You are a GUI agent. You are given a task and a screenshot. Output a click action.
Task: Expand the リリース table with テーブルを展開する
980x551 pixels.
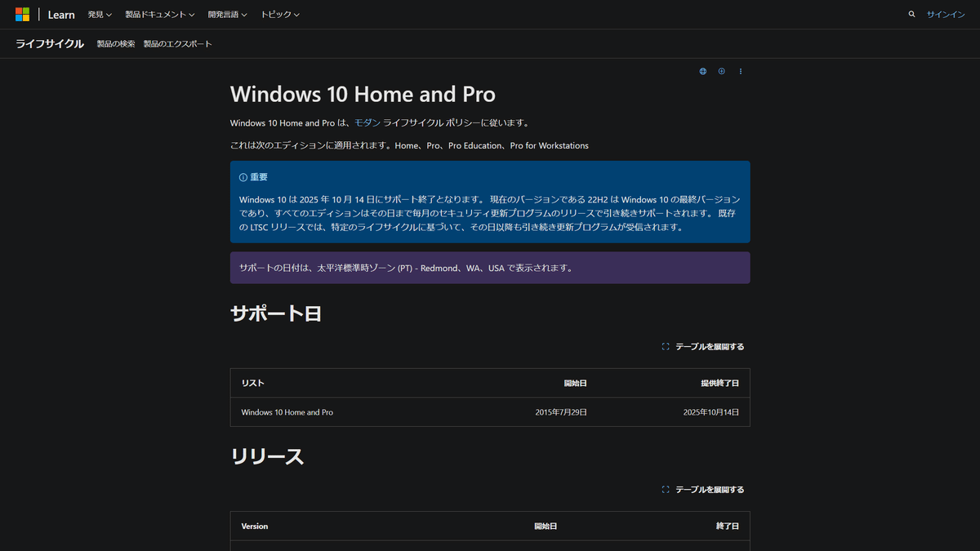[x=703, y=490]
